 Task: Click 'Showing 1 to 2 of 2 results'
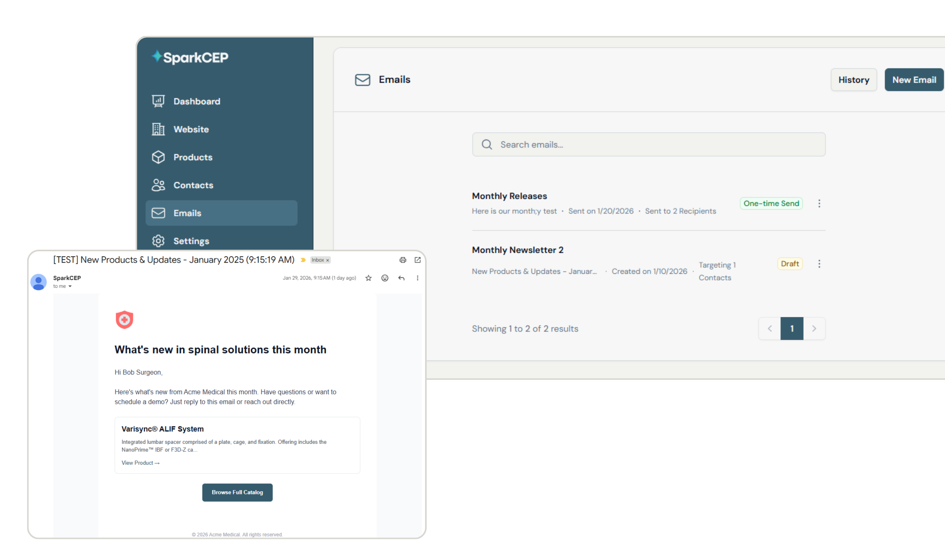point(525,329)
